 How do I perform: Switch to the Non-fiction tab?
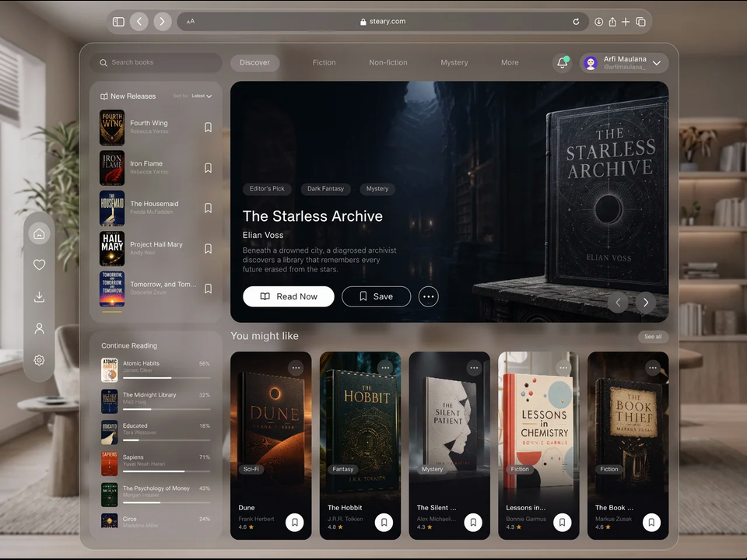pos(388,62)
